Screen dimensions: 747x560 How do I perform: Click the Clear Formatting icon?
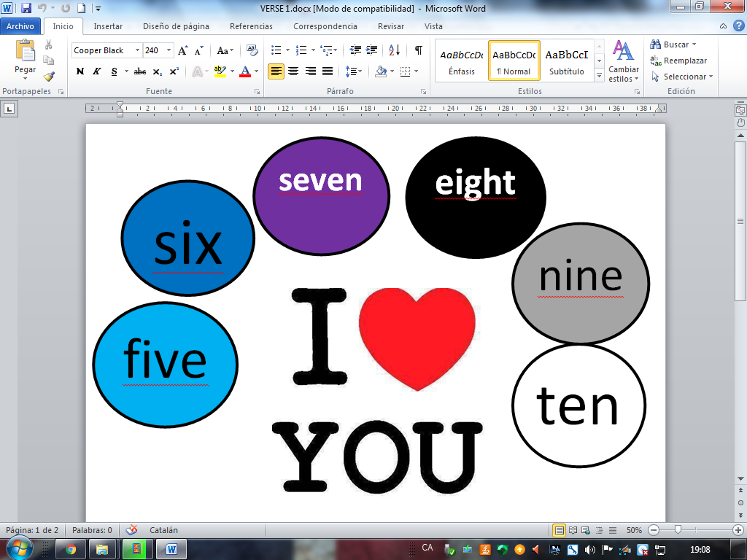[252, 50]
